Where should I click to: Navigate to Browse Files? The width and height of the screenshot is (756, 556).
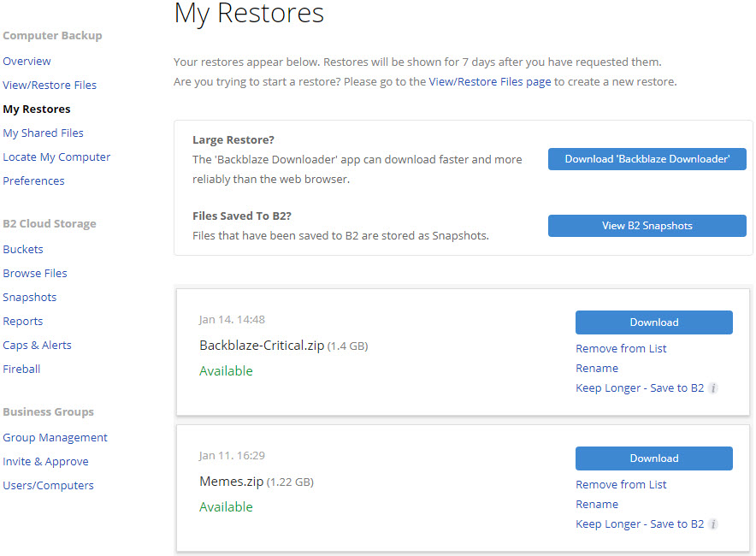[x=35, y=274]
